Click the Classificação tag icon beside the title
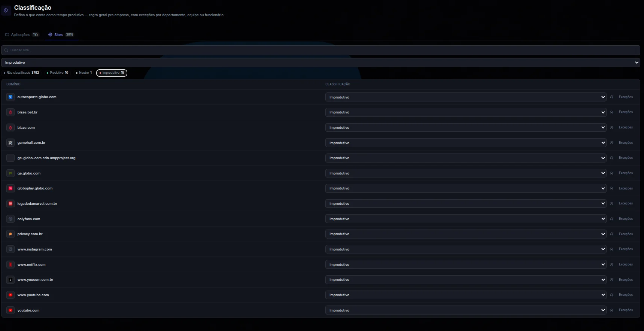The height and width of the screenshot is (331, 644). 6,10
